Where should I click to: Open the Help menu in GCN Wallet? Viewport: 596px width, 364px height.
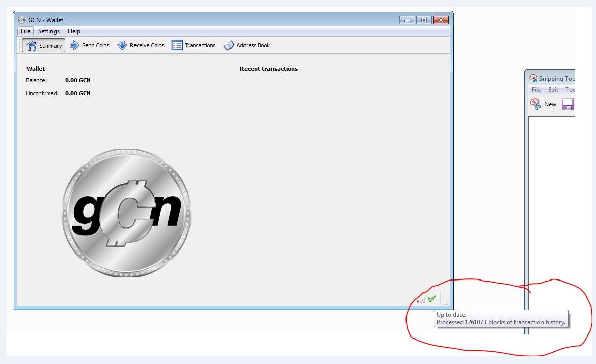pos(74,31)
